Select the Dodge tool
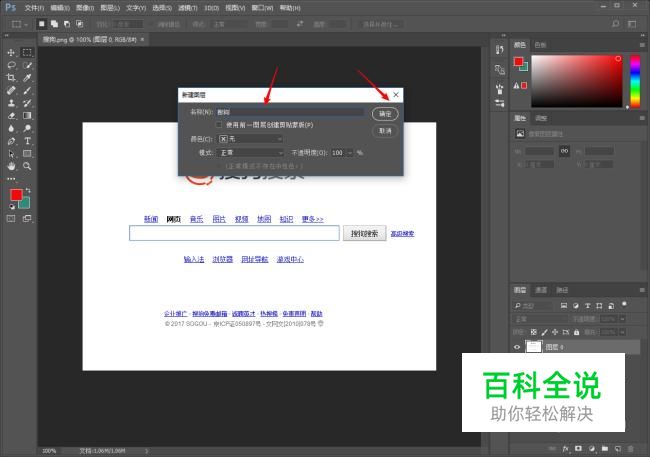The image size is (650, 457). (27, 128)
